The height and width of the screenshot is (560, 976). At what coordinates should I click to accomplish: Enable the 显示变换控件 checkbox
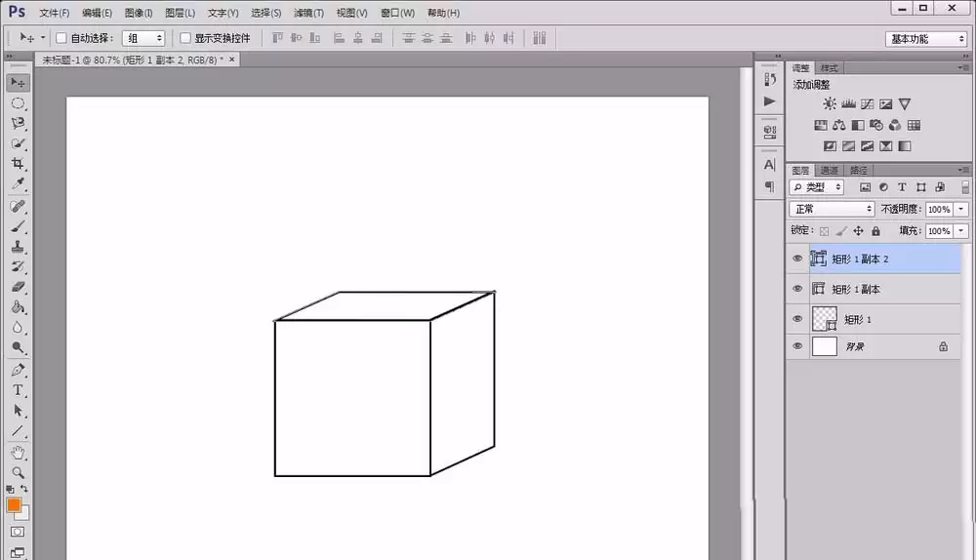tap(184, 38)
